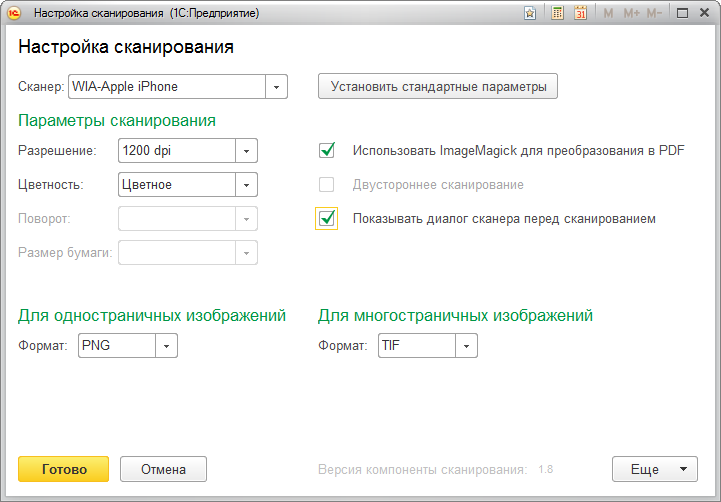Click the Отмена button
The width and height of the screenshot is (721, 502).
(163, 469)
